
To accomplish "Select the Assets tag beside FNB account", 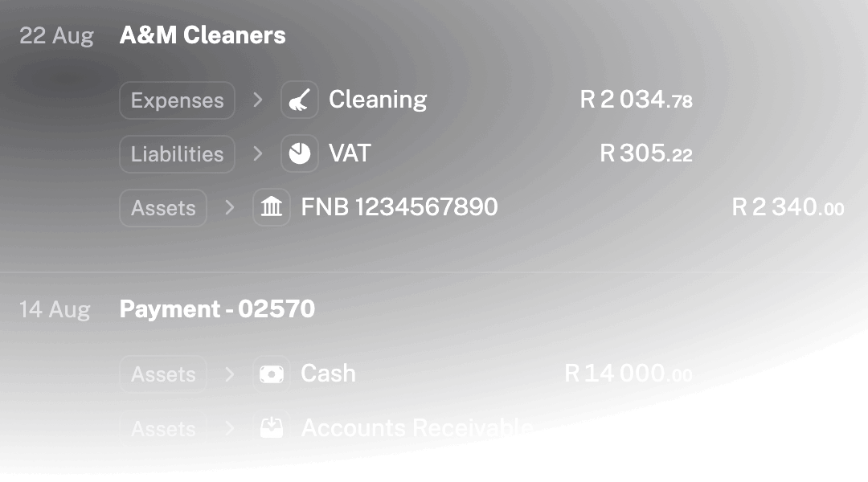I will pyautogui.click(x=163, y=207).
